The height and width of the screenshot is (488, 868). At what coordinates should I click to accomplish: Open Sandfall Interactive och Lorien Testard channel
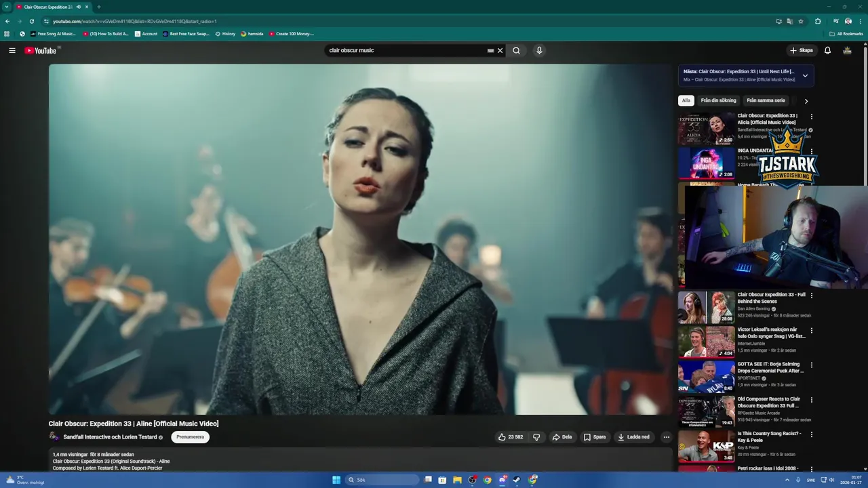point(111,437)
